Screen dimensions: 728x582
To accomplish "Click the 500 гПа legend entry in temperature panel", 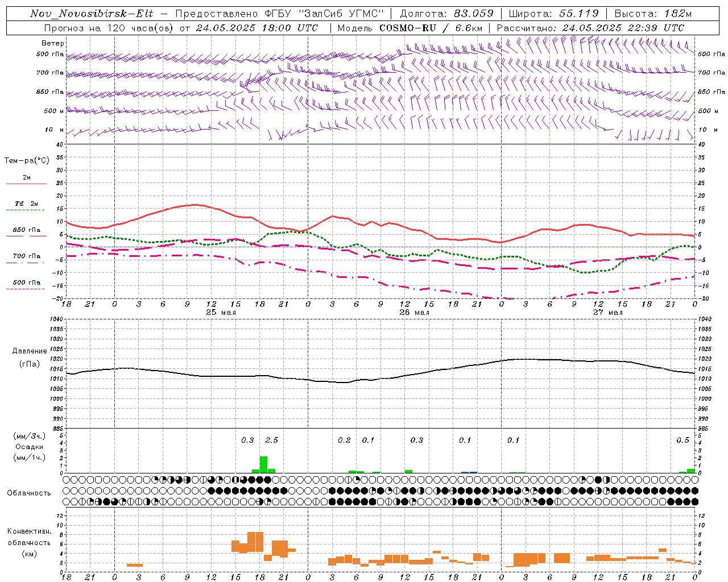I will (x=26, y=282).
